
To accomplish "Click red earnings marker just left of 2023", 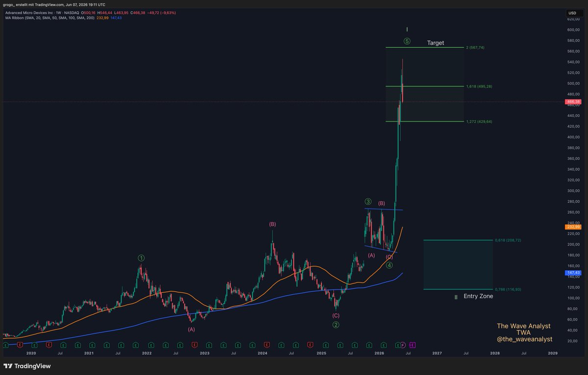I will coord(194,345).
